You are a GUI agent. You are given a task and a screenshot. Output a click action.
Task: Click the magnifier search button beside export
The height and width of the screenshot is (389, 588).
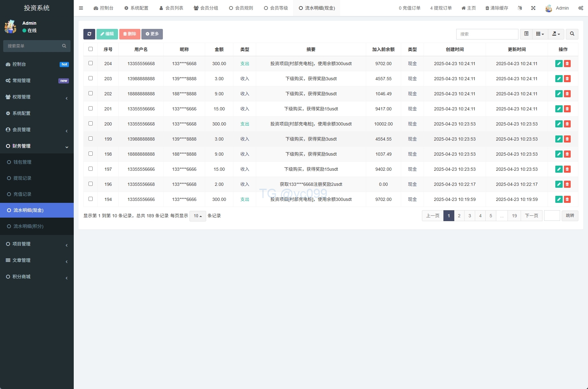pyautogui.click(x=572, y=34)
